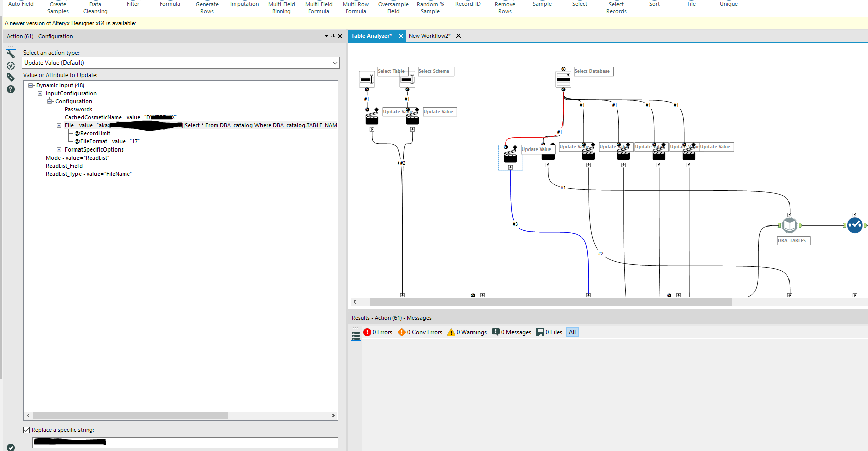Pick the Generate Rows tool from palette
The width and height of the screenshot is (868, 451).
pos(207,8)
